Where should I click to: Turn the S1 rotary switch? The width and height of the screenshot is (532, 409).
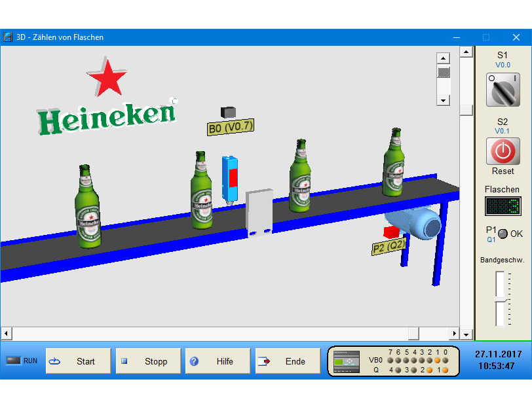pos(503,90)
